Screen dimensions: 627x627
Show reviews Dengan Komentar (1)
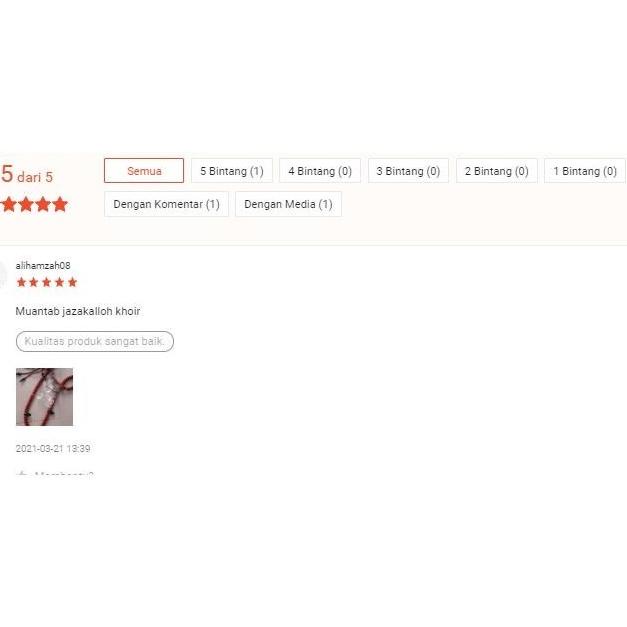[166, 204]
